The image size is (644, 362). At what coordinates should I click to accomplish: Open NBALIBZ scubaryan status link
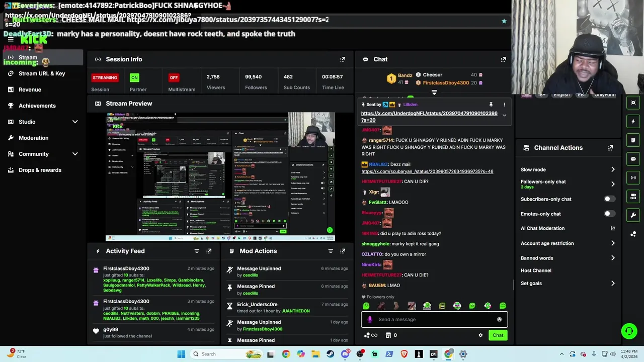427,171
